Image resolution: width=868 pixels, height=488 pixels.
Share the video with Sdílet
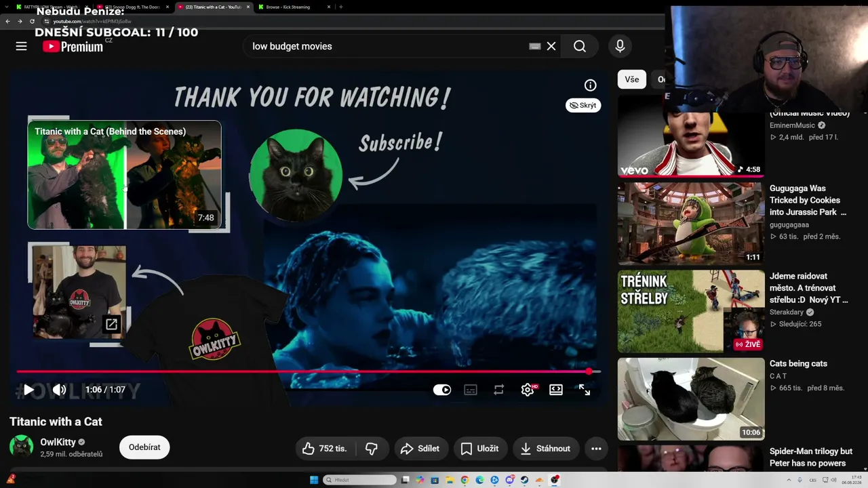[420, 448]
